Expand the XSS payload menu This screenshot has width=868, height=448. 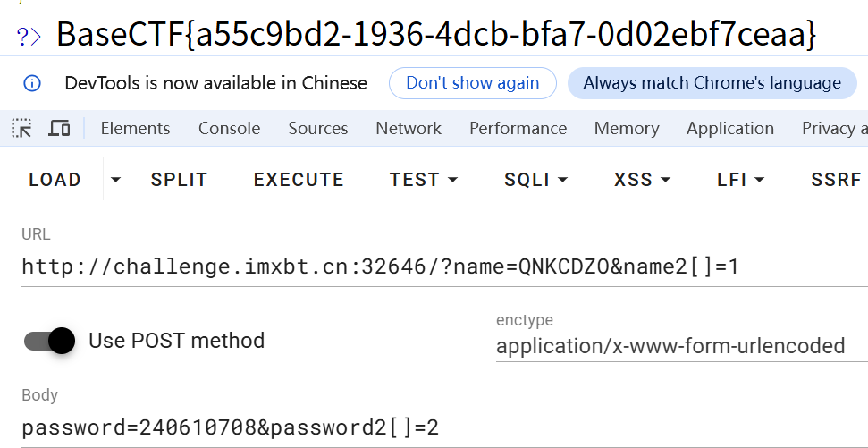(x=642, y=180)
